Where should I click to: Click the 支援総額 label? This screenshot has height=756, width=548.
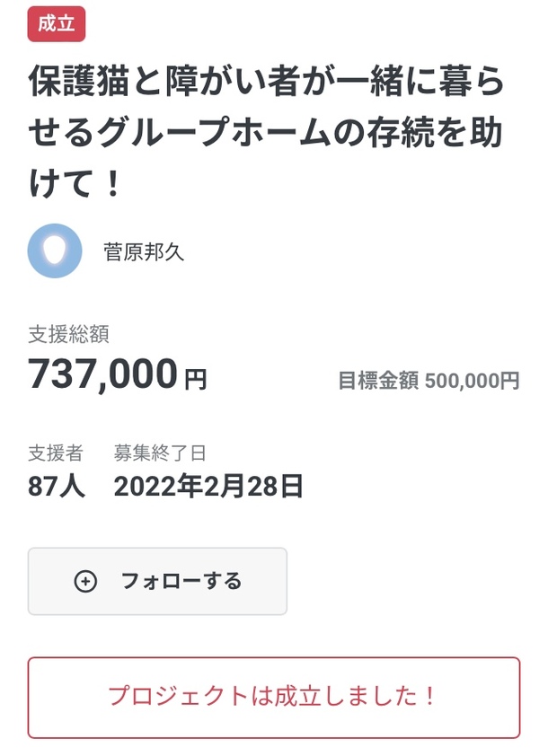pyautogui.click(x=69, y=335)
